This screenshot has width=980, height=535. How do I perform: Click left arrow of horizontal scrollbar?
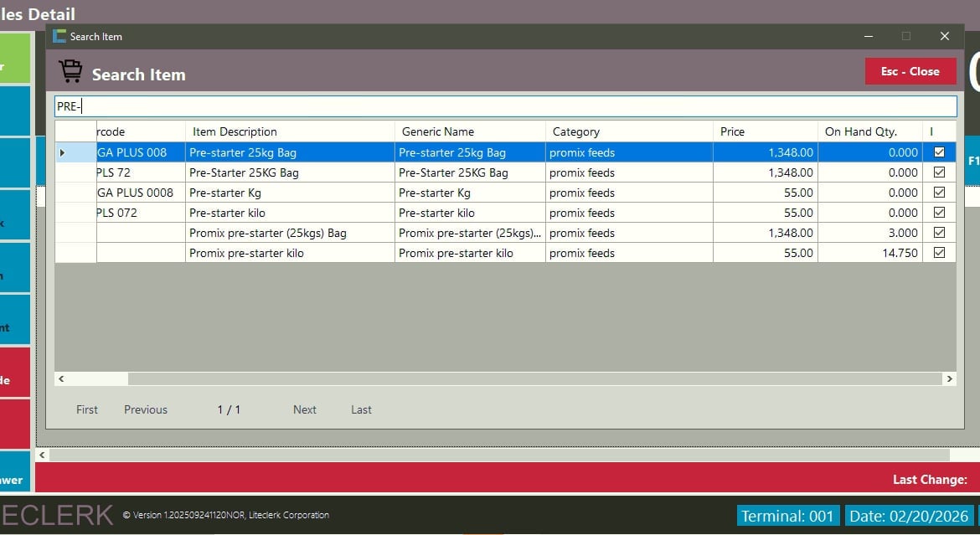pos(61,379)
